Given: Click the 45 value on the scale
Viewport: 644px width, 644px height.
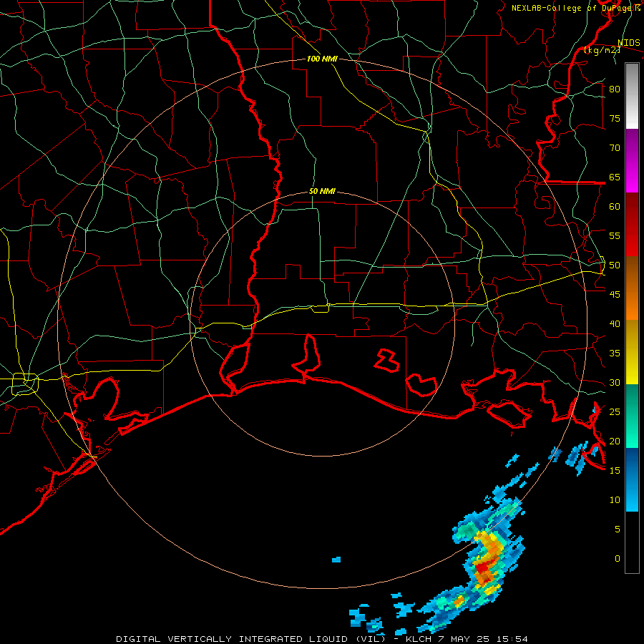Looking at the screenshot, I should 615,295.
